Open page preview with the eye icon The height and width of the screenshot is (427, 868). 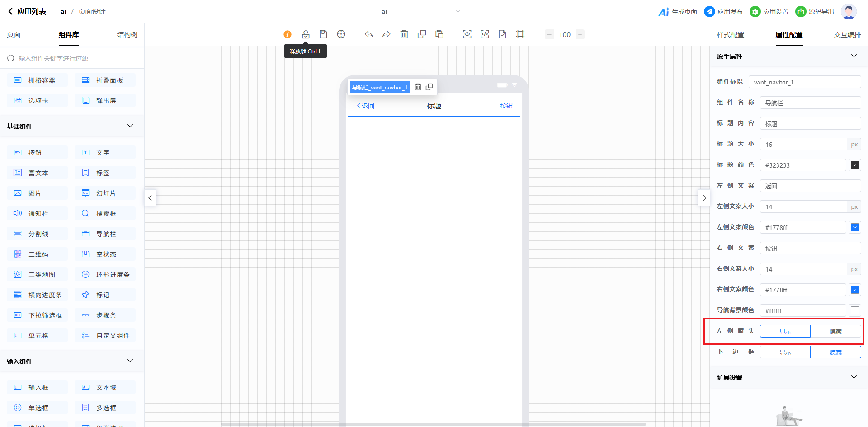467,34
